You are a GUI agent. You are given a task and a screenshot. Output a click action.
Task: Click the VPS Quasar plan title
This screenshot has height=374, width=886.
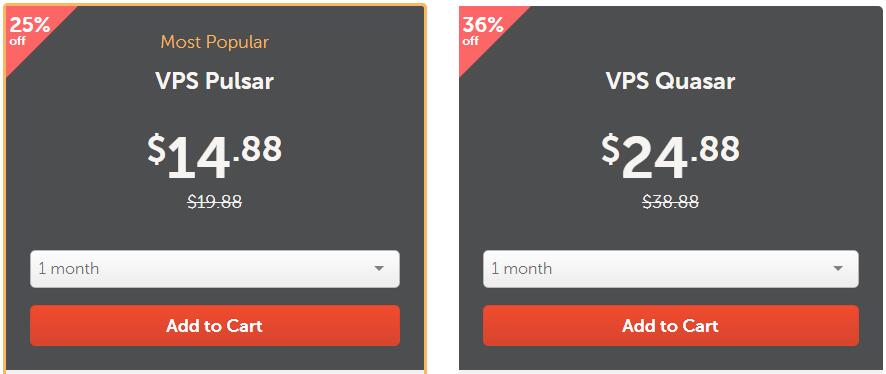point(671,81)
